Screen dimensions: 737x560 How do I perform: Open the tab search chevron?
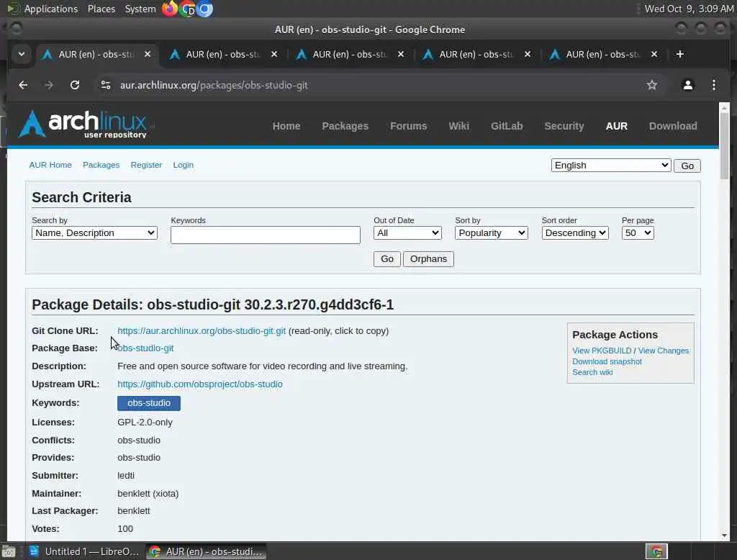pos(22,54)
